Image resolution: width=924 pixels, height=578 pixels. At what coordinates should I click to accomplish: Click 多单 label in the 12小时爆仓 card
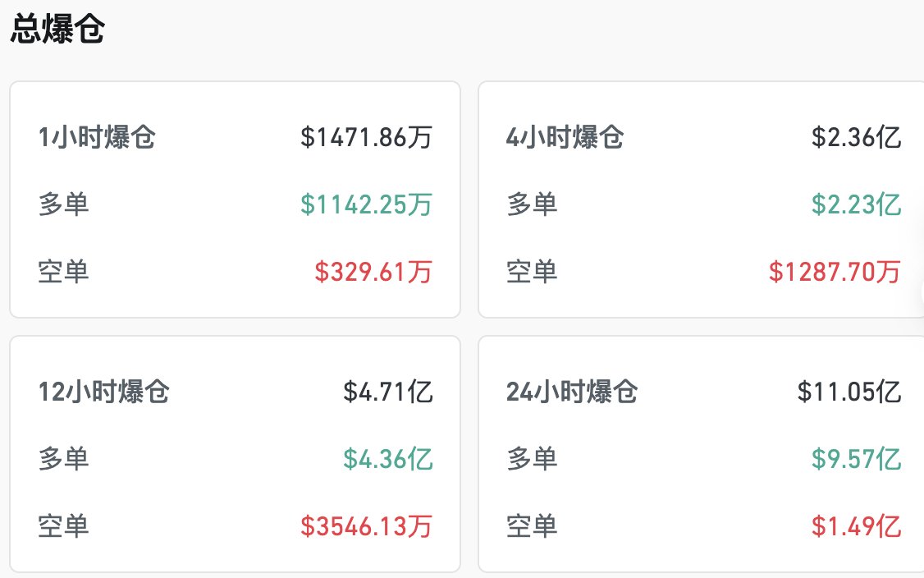pos(64,459)
